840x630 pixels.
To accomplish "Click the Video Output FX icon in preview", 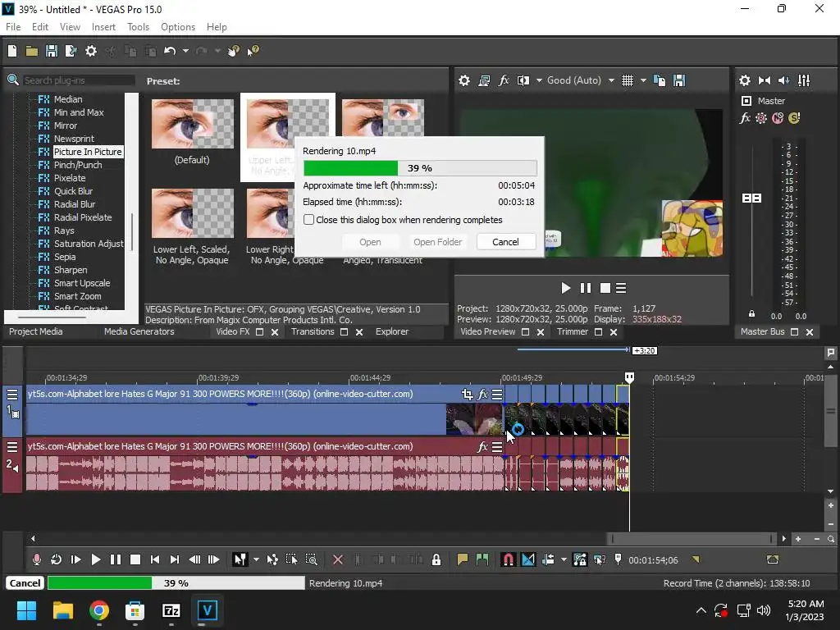I will (x=504, y=80).
